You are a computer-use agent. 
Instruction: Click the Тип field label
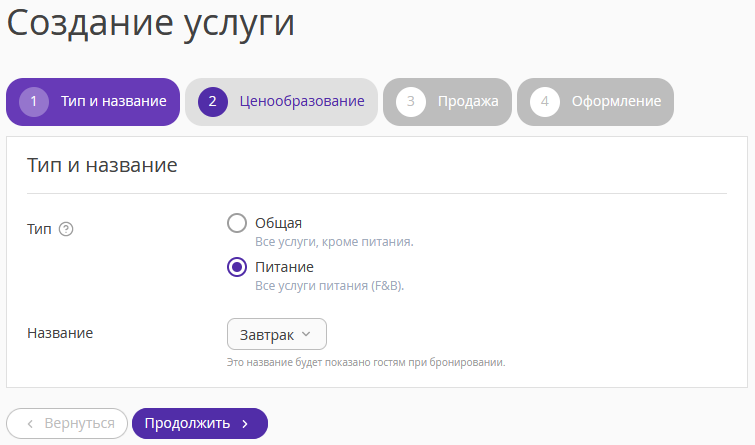[39, 229]
